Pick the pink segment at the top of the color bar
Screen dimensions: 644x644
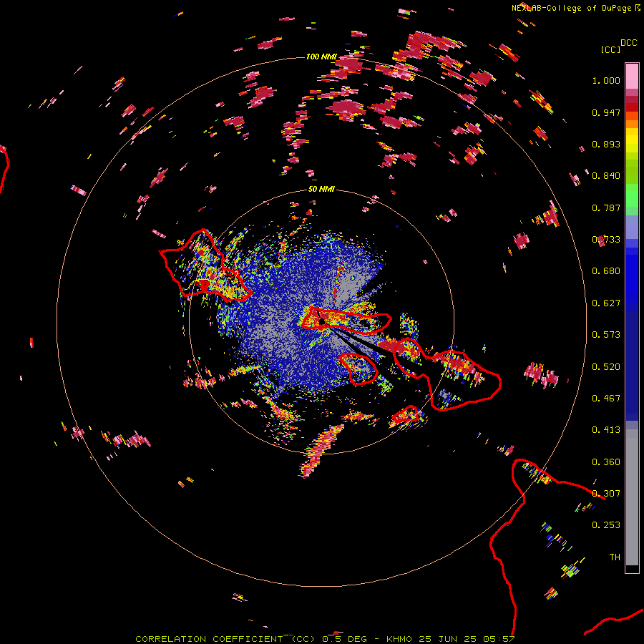pyautogui.click(x=632, y=77)
